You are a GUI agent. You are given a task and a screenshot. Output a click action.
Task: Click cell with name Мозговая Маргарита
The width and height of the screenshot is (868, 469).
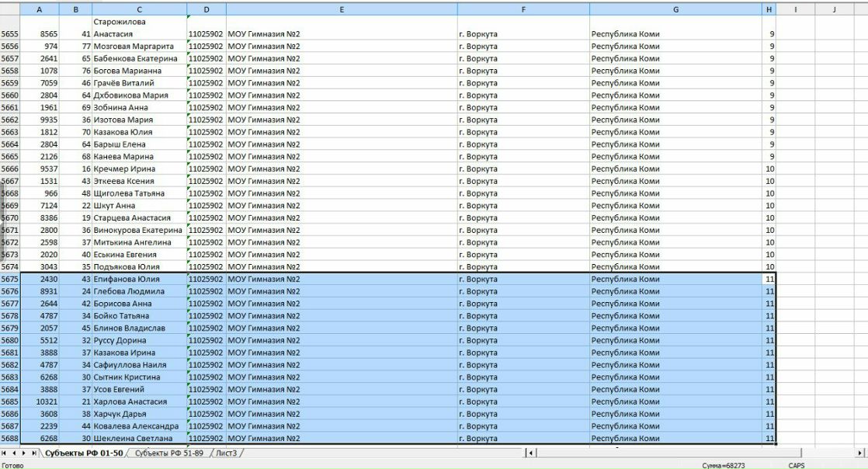pyautogui.click(x=139, y=47)
